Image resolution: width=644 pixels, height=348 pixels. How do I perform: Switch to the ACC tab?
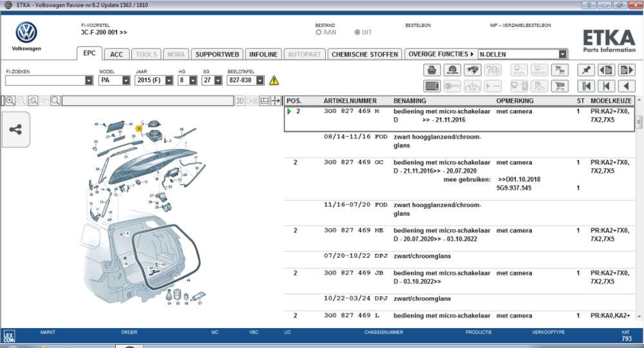[x=116, y=54]
